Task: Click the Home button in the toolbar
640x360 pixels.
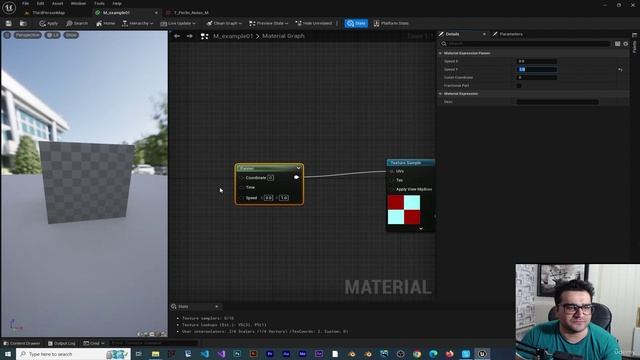Action: [106, 23]
